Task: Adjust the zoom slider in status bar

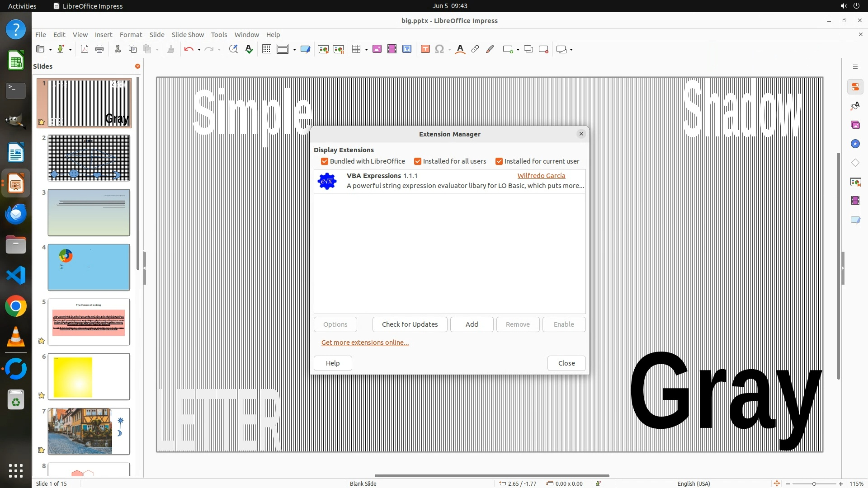Action: (814, 483)
